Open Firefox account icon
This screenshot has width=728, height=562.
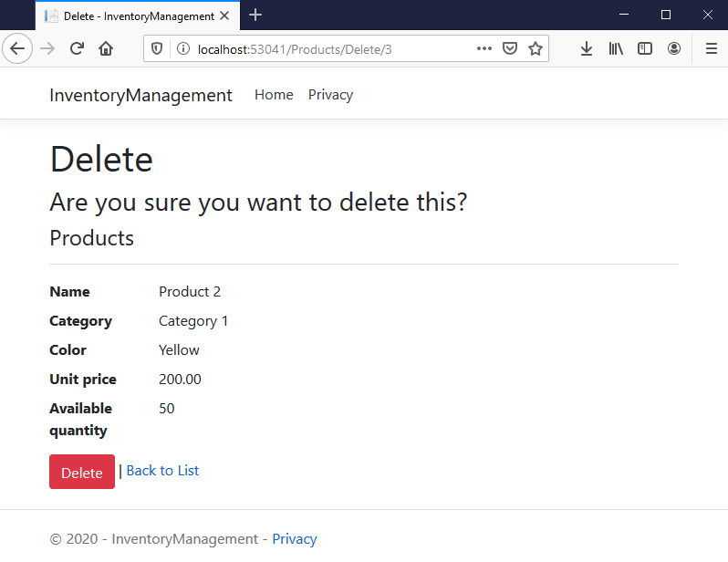click(x=674, y=48)
